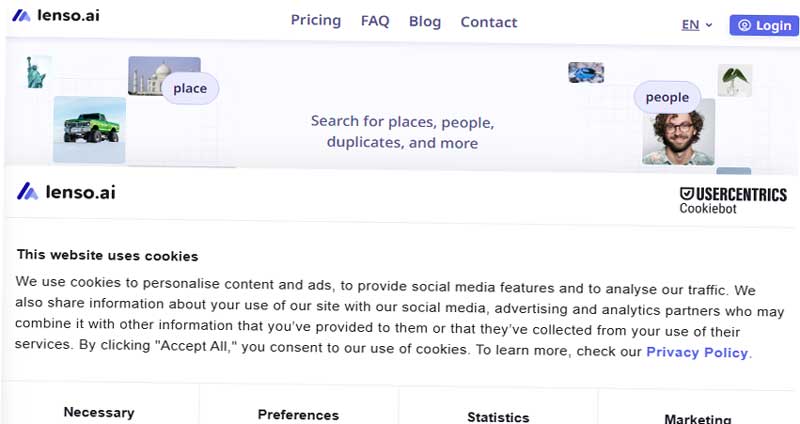Click the lenso.ai logo in cookie banner

pyautogui.click(x=66, y=192)
